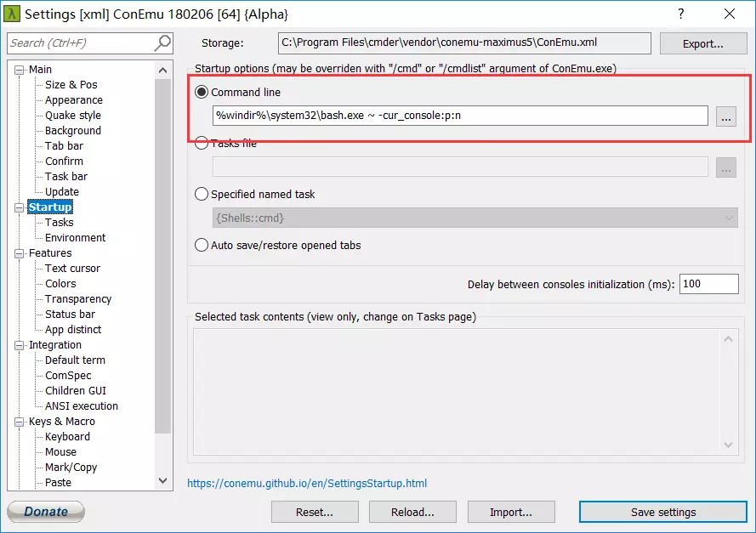Select the Main tree item
The width and height of the screenshot is (756, 533).
pyautogui.click(x=40, y=70)
